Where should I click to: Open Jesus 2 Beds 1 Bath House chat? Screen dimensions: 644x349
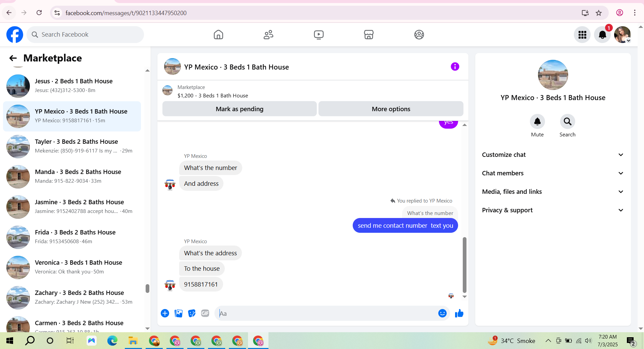click(x=72, y=86)
